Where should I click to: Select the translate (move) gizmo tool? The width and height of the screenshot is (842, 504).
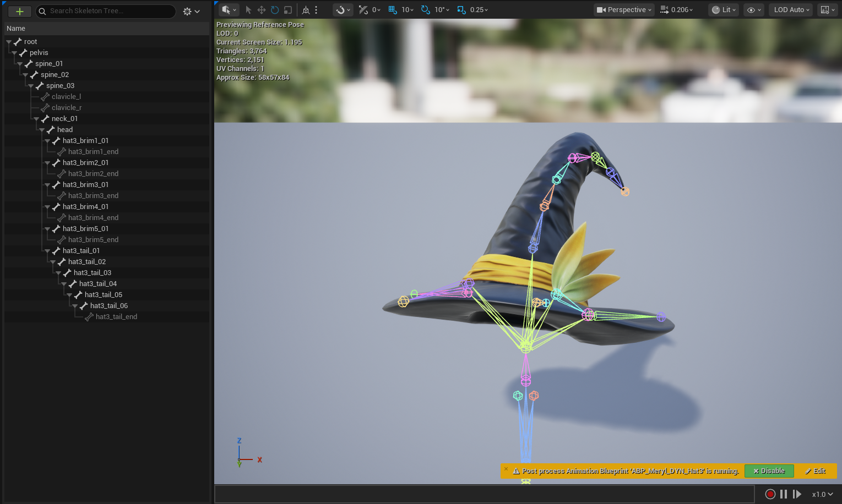[x=262, y=10]
